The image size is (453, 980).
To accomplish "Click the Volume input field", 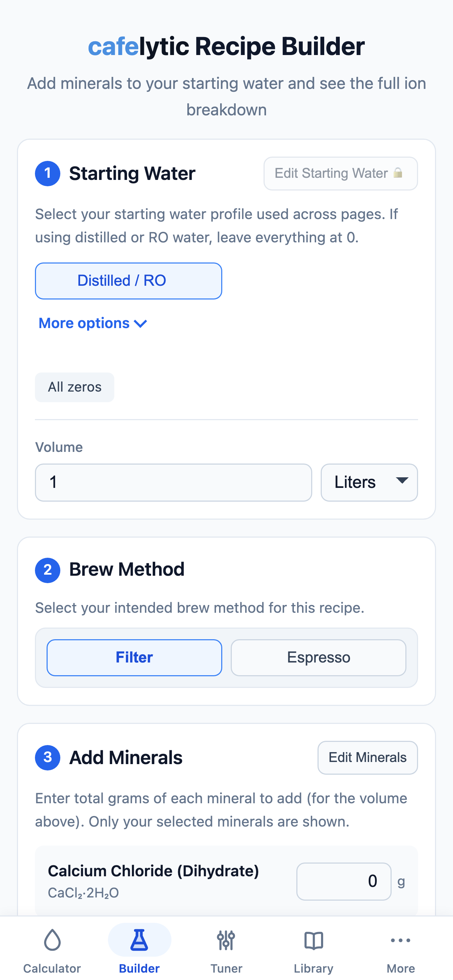I will click(174, 482).
